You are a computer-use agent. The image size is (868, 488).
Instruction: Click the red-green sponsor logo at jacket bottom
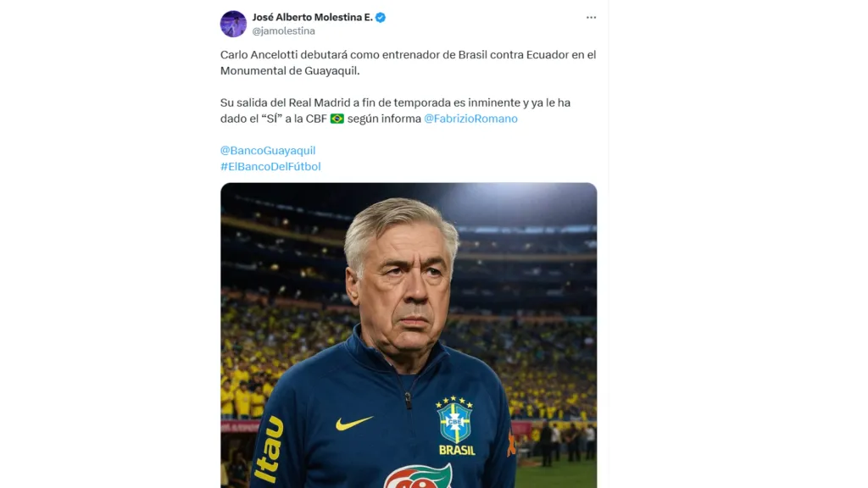click(418, 476)
